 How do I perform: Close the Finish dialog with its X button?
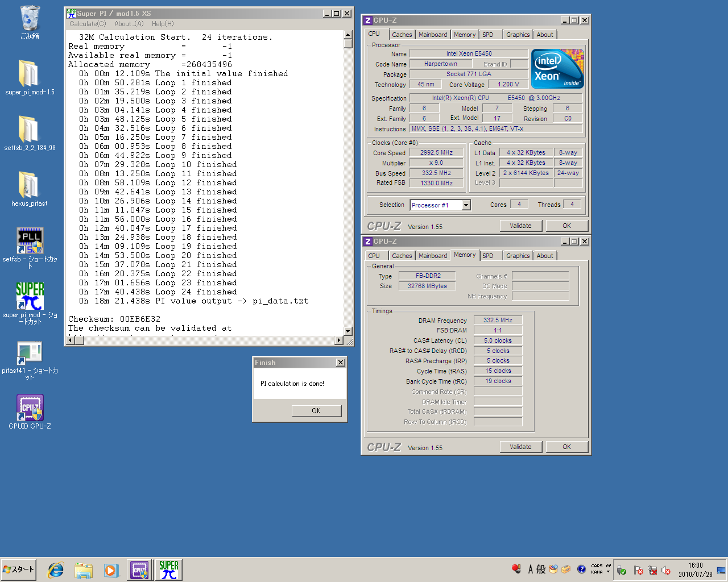(x=340, y=363)
